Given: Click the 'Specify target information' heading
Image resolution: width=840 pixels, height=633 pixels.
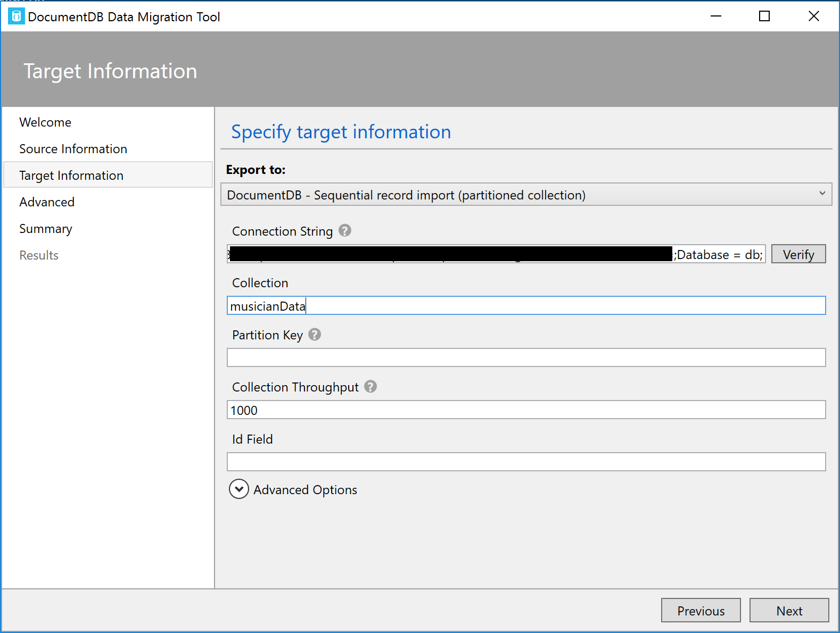Looking at the screenshot, I should click(341, 132).
